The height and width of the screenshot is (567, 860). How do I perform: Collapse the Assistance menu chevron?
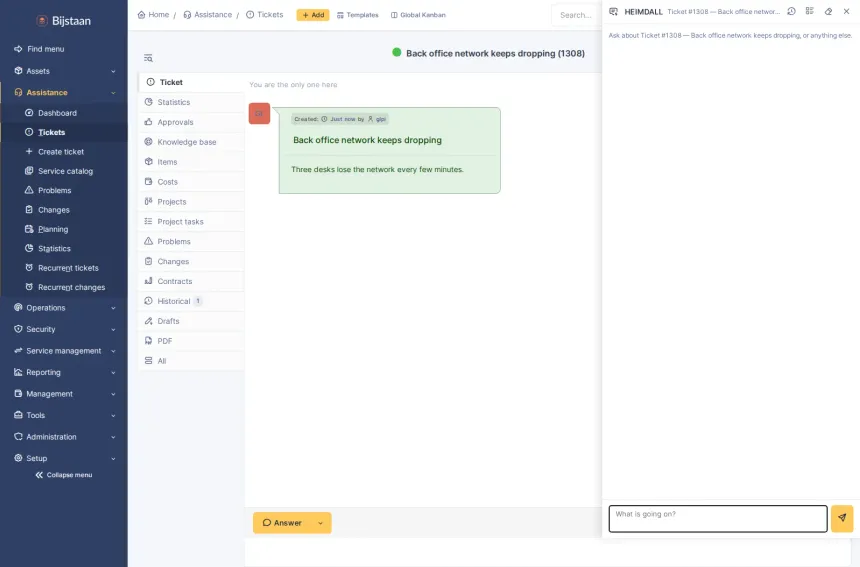click(x=113, y=93)
